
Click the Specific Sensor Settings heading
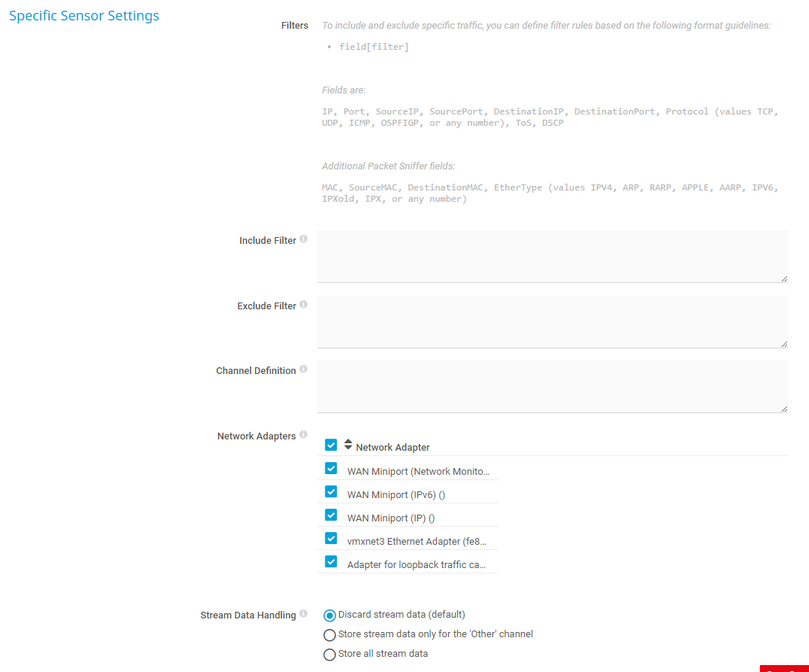[x=84, y=15]
